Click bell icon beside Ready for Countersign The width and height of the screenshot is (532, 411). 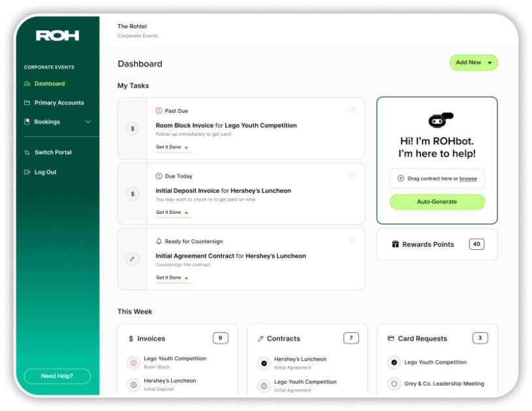pyautogui.click(x=159, y=241)
